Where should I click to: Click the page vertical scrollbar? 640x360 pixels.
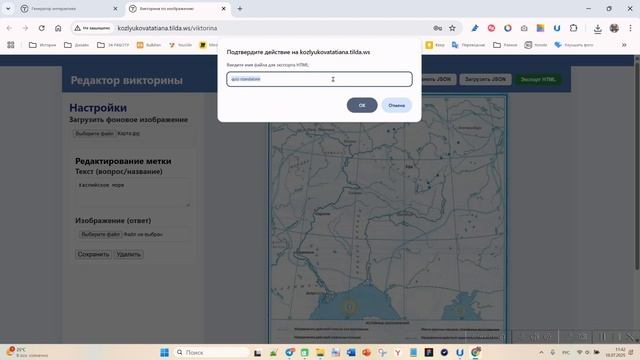click(636, 163)
